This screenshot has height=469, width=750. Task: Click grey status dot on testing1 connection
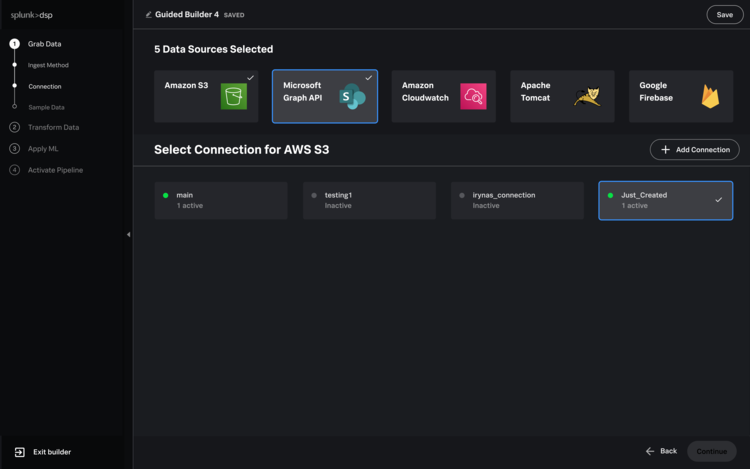pos(314,195)
